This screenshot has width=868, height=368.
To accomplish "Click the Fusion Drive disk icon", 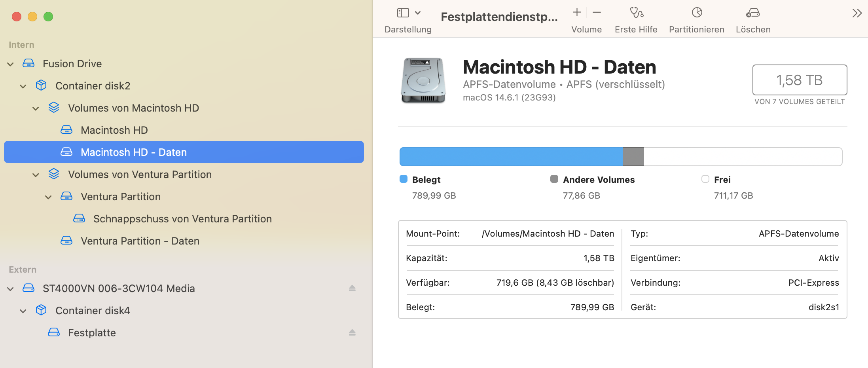I will pos(28,63).
